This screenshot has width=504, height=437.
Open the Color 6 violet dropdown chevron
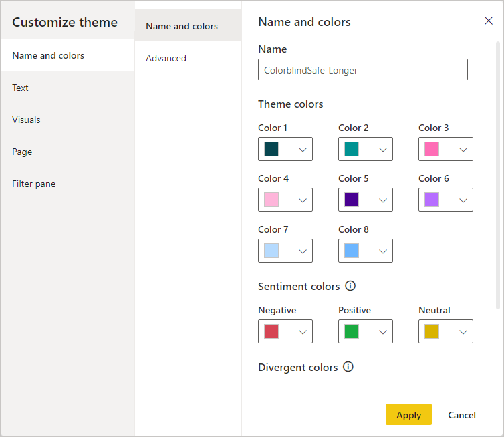(463, 200)
